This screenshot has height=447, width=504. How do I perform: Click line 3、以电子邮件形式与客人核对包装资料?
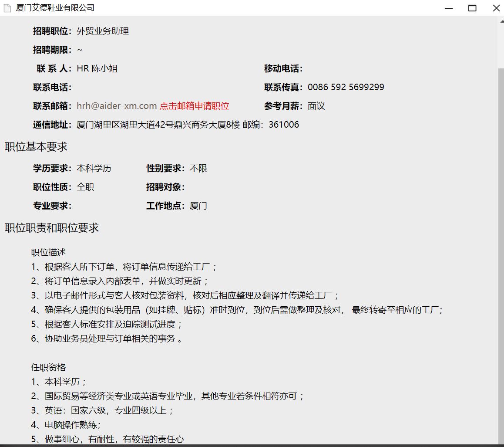point(185,295)
